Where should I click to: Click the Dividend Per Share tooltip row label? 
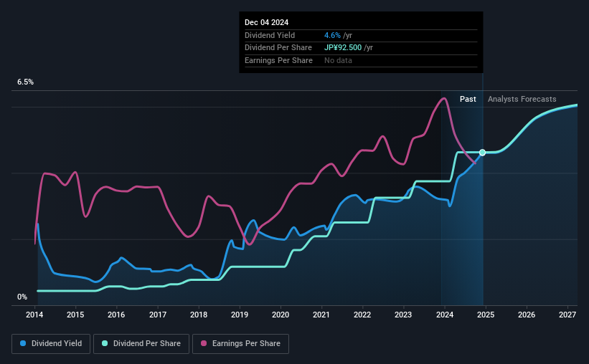pos(278,48)
